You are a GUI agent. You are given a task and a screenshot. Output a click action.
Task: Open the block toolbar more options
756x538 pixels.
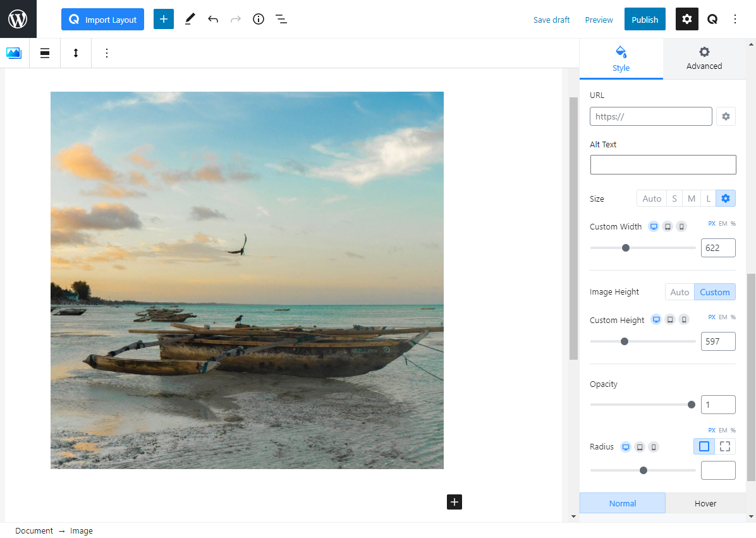[x=107, y=53]
